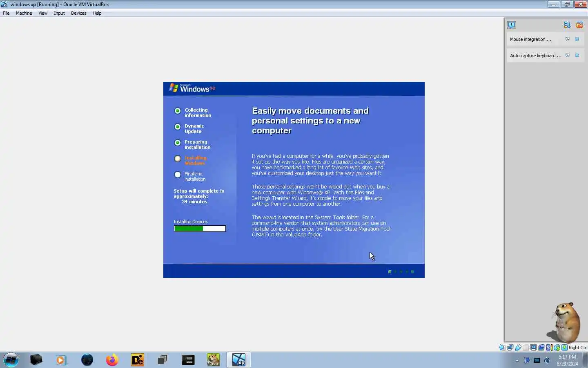Launch Firefox from the taskbar
The width and height of the screenshot is (588, 368).
[112, 360]
